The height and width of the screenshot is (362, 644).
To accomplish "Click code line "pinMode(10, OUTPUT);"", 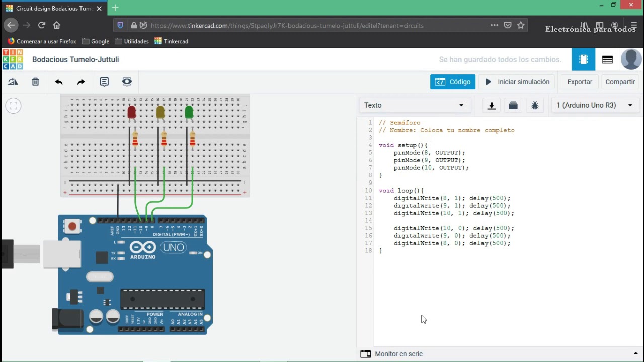I will click(x=431, y=168).
